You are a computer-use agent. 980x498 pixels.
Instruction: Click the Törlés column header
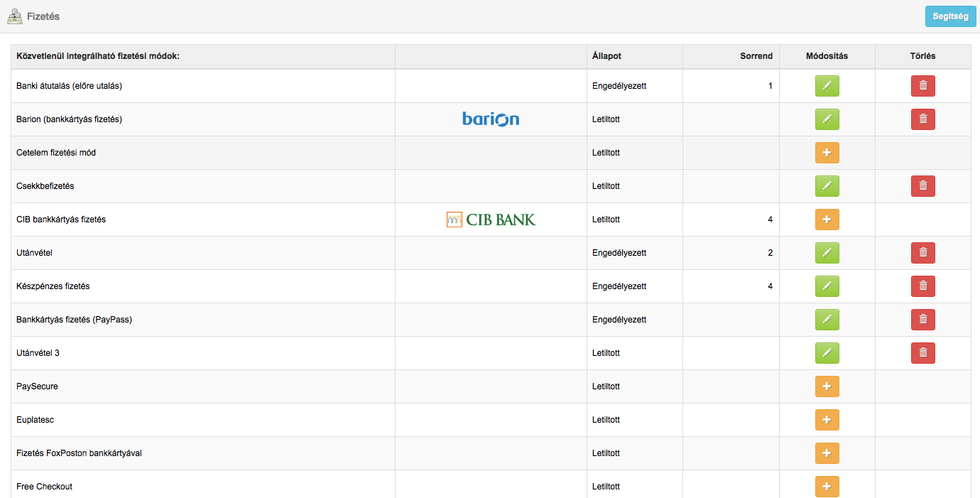[x=922, y=56]
